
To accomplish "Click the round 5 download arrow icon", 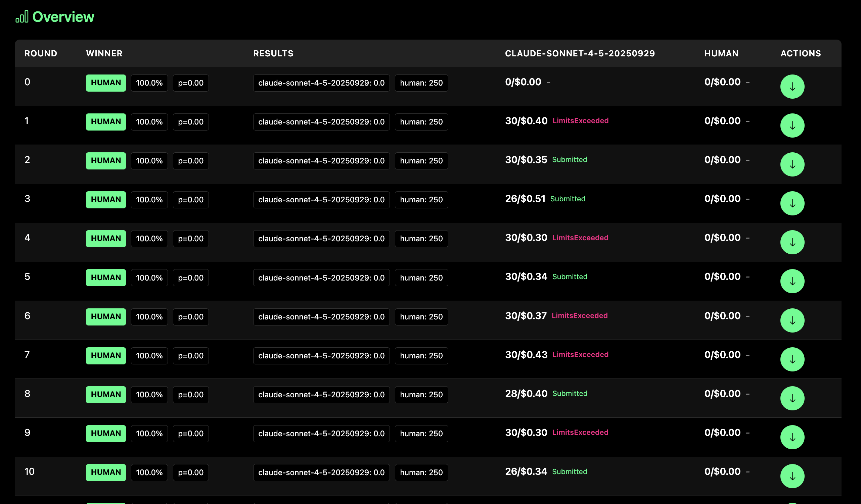I will click(792, 282).
